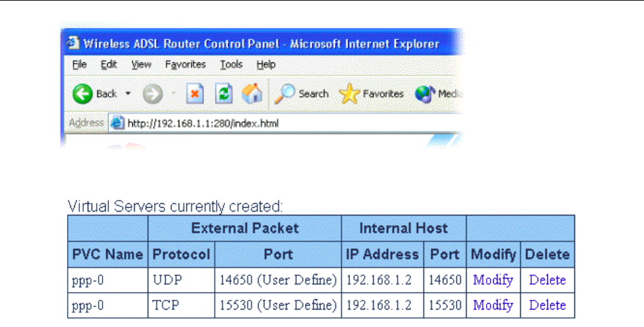Click the address bar URL field
Screen dimensions: 644x327
(x=258, y=123)
